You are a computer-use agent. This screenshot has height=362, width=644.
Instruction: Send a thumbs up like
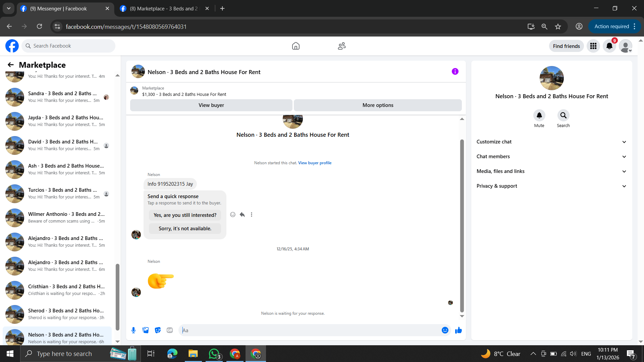(x=458, y=330)
